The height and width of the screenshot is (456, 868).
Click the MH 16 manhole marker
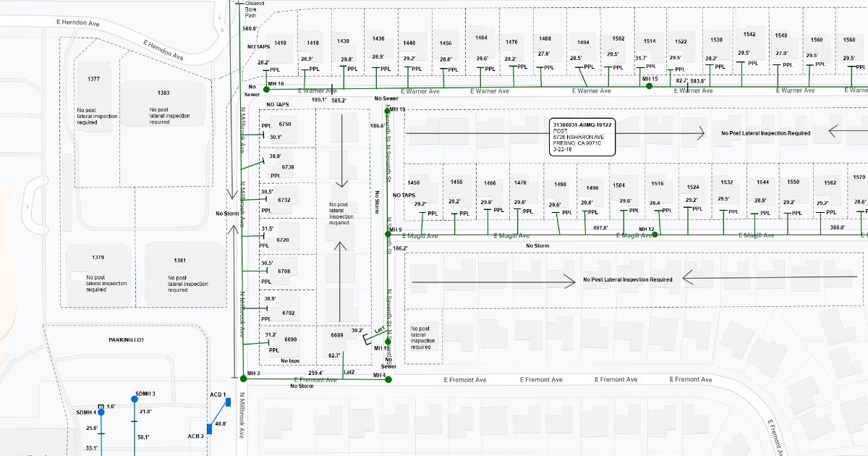pyautogui.click(x=266, y=89)
